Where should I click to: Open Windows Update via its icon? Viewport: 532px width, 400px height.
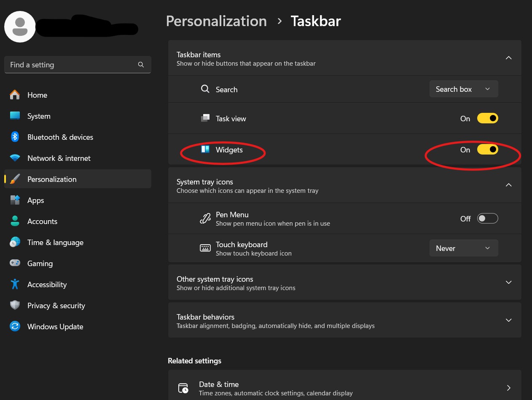[x=15, y=327]
